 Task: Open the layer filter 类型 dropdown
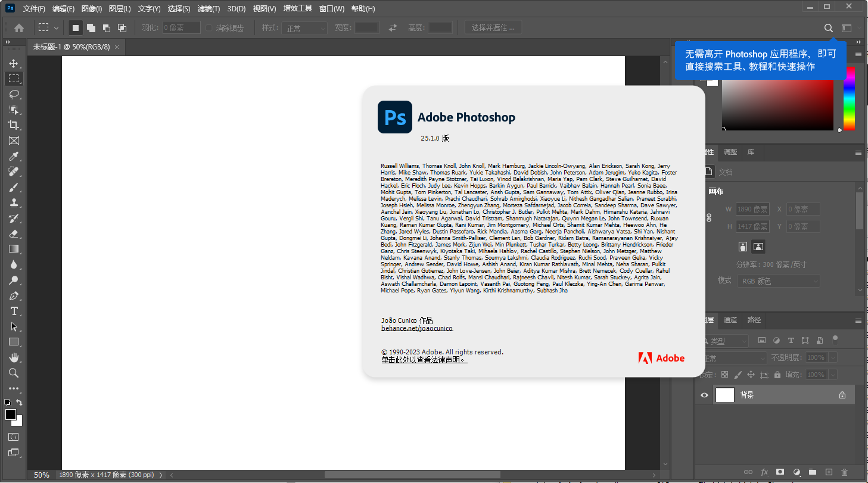coord(726,341)
